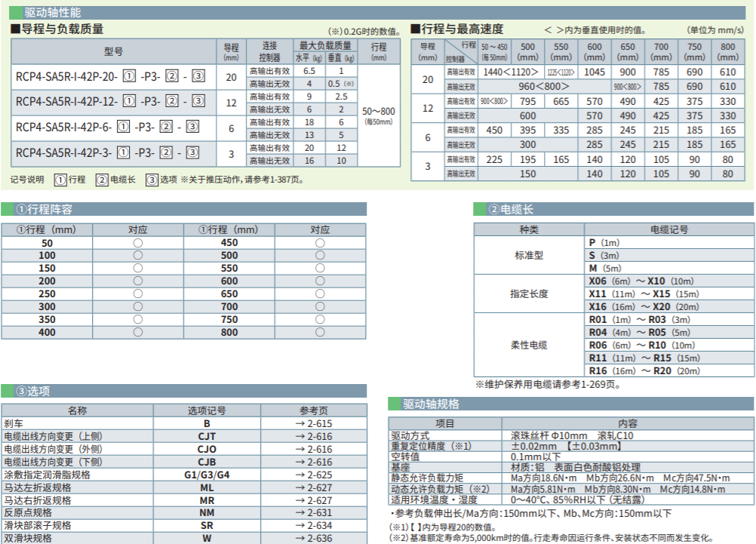The image size is (756, 544).
Task: Select the 1045 speed value
Action: pos(594,72)
